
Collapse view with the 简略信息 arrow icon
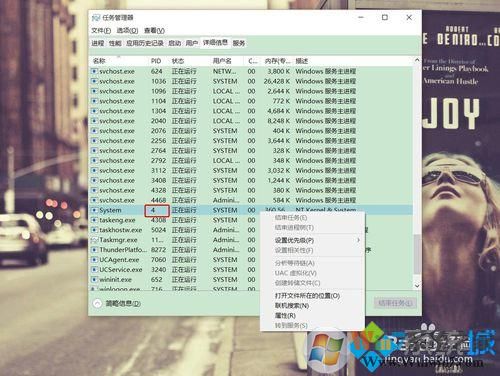97,303
